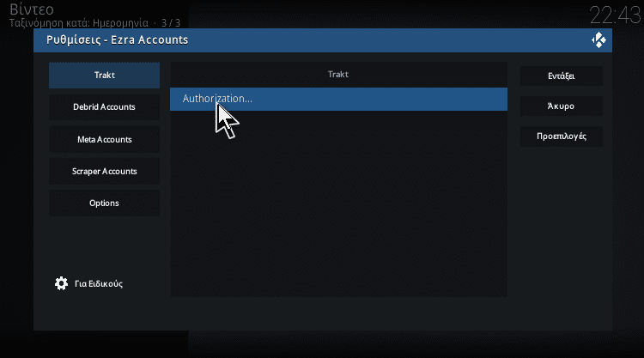This screenshot has width=644, height=358.
Task: Click the 3 / 3 item counter
Action: click(x=171, y=23)
